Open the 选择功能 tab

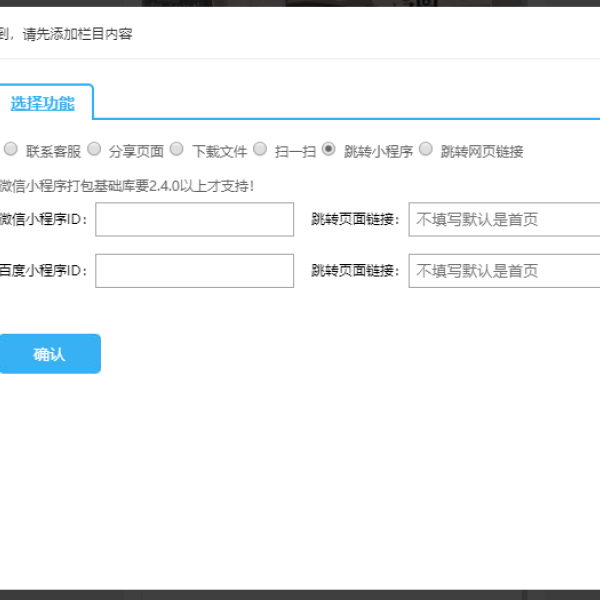42,103
